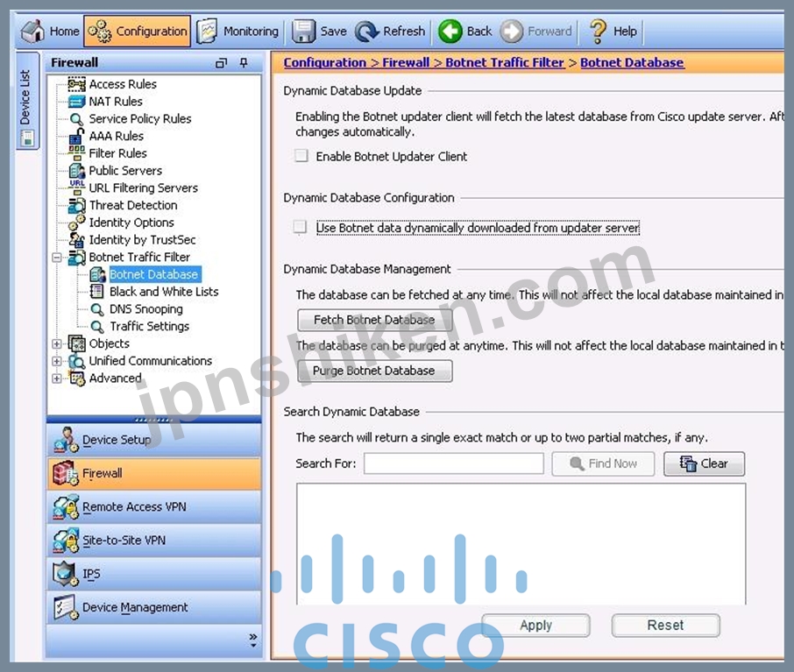
Task: Reset the botnet database settings
Action: click(x=665, y=626)
